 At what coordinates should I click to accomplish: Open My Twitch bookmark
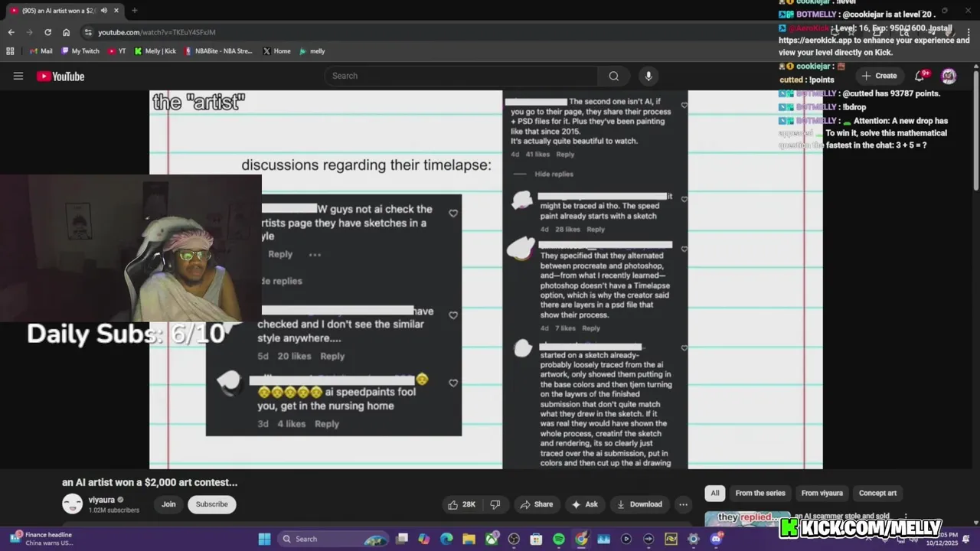click(x=80, y=51)
